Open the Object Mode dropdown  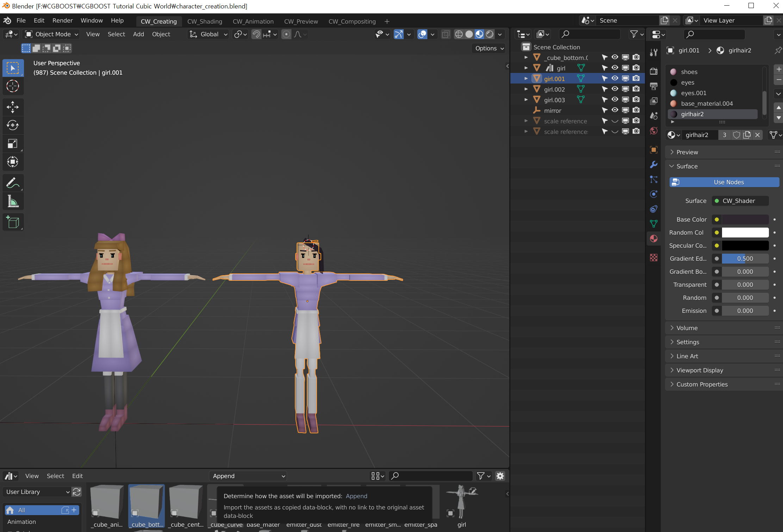point(52,34)
